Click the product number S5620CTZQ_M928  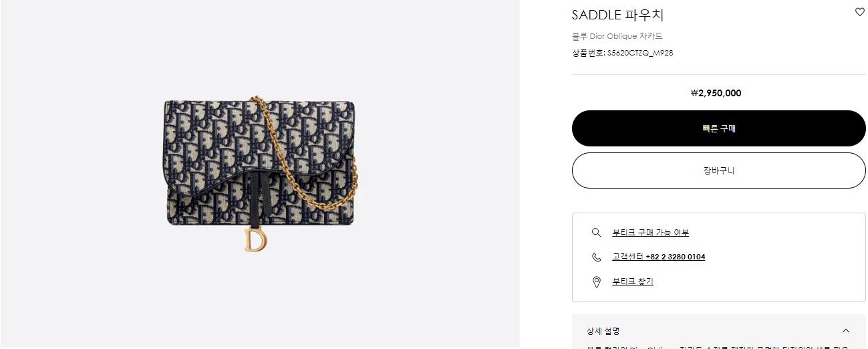(x=639, y=53)
